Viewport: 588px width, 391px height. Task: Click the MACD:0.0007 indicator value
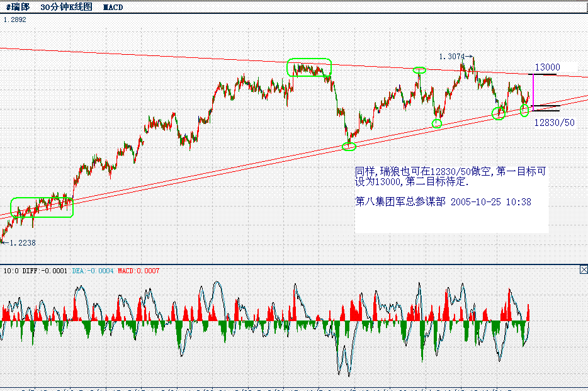coord(139,271)
